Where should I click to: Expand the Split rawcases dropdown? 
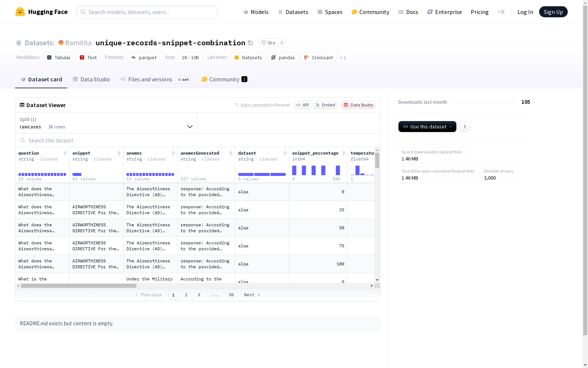pos(106,123)
